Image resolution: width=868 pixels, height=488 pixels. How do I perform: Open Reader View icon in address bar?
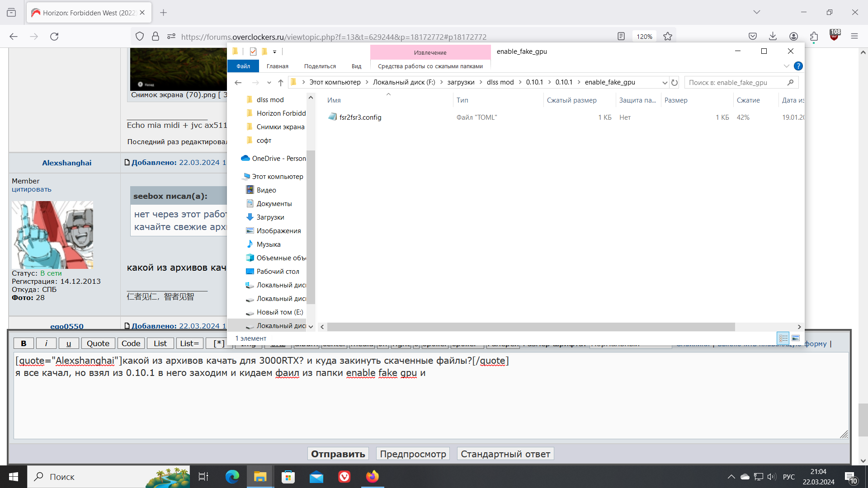coord(621,37)
